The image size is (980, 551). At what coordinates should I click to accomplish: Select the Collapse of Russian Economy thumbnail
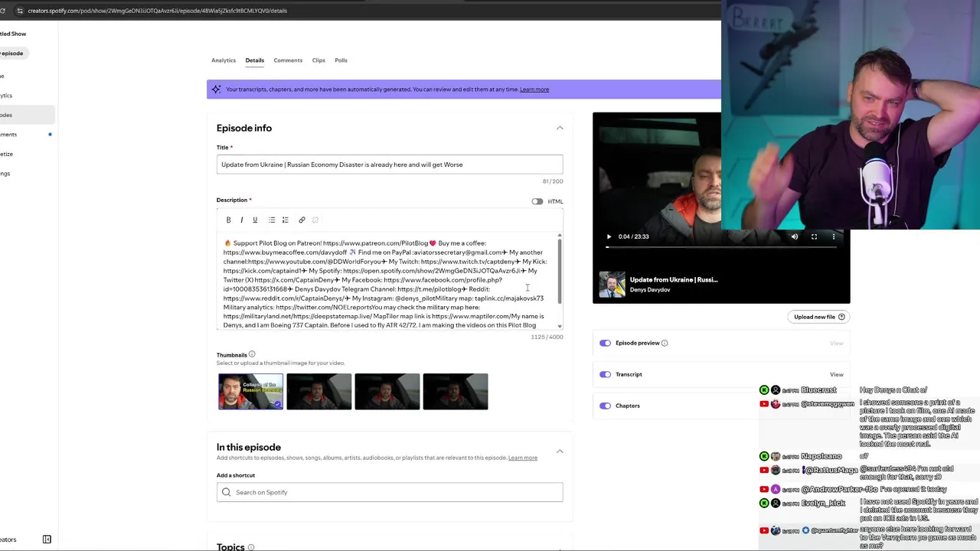point(250,392)
